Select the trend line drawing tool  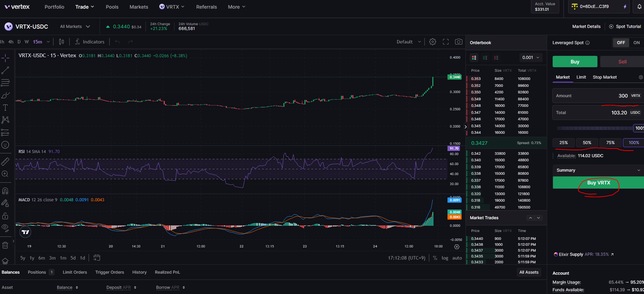coord(5,70)
